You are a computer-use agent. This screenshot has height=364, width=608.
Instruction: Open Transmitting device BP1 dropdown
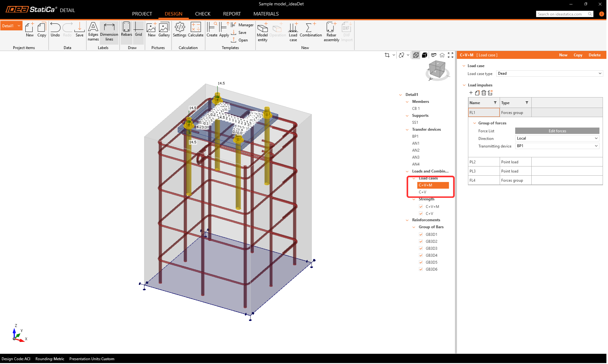557,146
